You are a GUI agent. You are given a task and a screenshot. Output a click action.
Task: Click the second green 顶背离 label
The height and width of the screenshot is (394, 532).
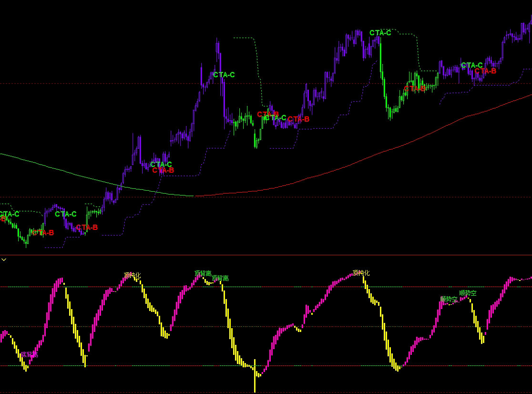click(x=220, y=278)
